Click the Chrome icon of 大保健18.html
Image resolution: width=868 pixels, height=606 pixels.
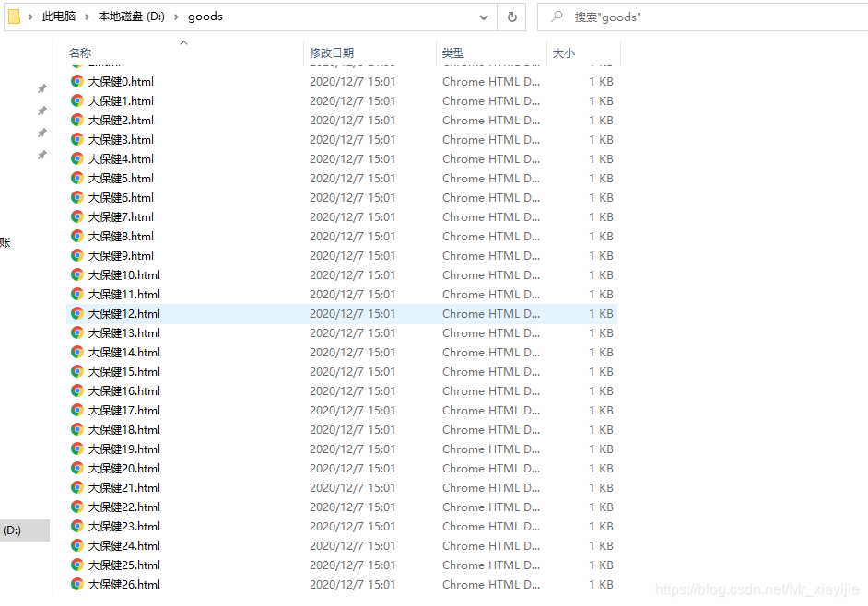[x=77, y=430]
